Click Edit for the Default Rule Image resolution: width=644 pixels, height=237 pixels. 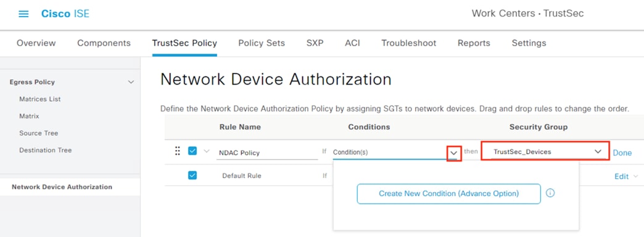(621, 177)
